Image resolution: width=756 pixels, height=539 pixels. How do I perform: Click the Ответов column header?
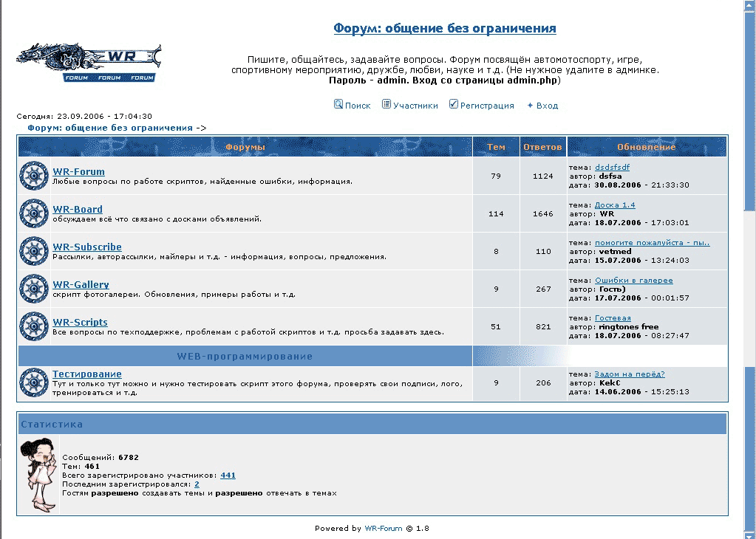point(543,147)
